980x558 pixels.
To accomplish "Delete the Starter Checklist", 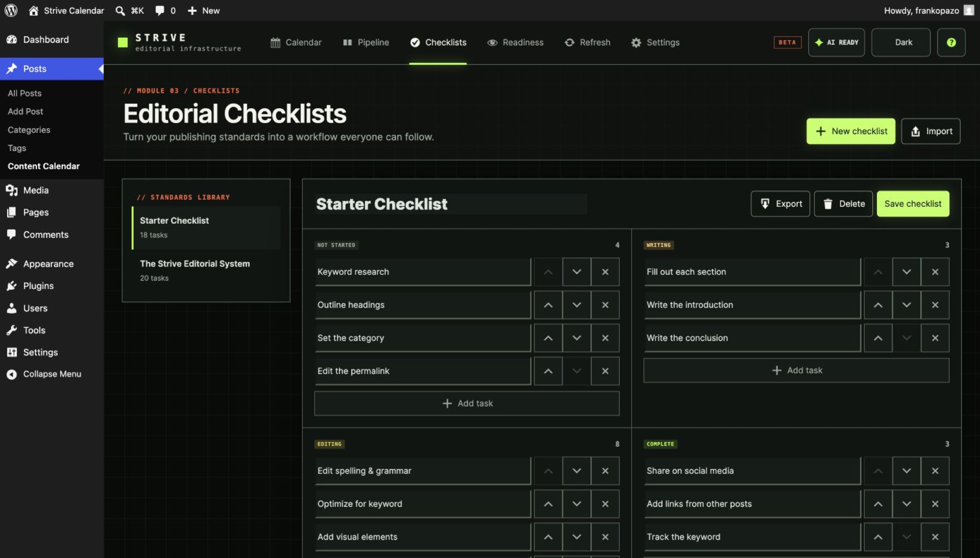I will point(843,204).
